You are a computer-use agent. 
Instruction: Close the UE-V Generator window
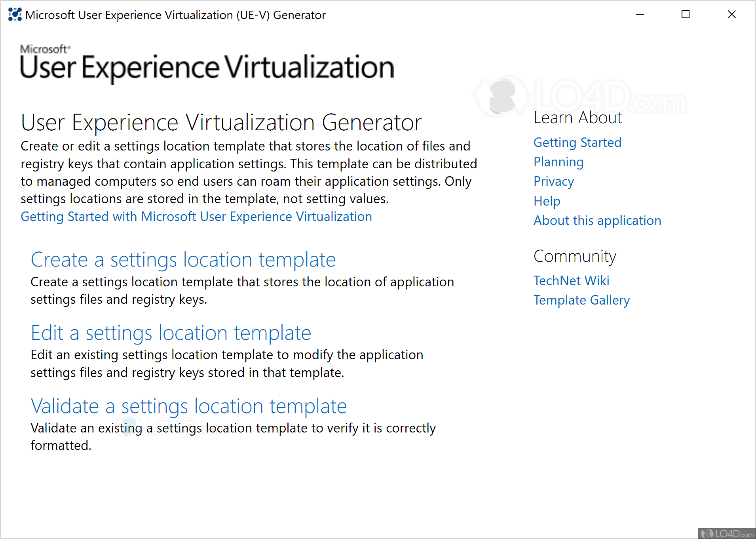[x=732, y=15]
